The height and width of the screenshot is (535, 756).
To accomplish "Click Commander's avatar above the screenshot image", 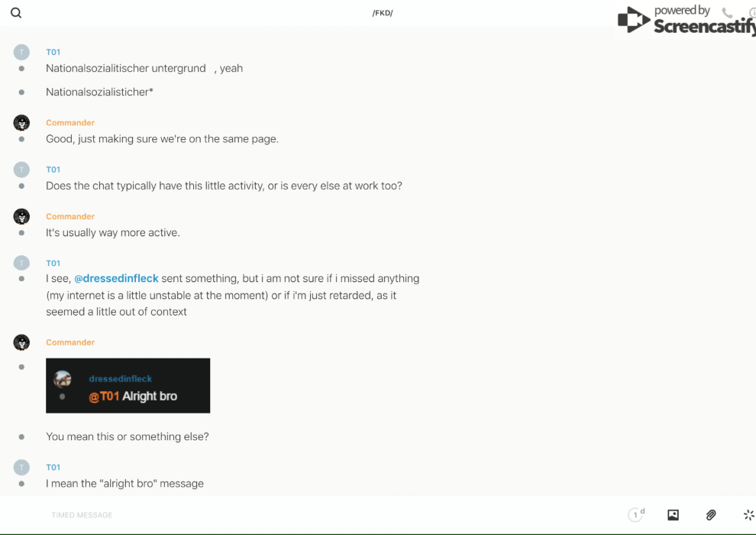I will 21,342.
